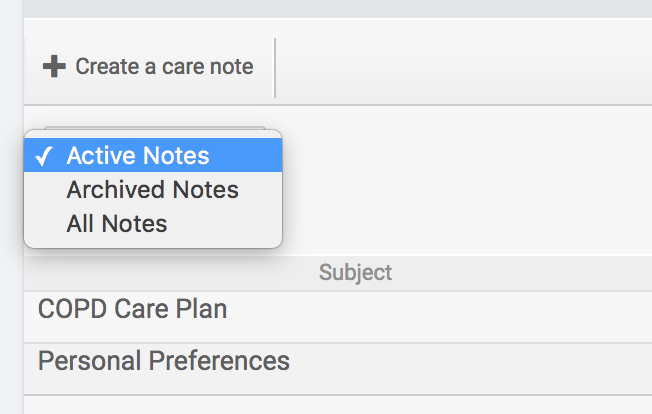Open the COPD Care Plan note

coord(132,309)
